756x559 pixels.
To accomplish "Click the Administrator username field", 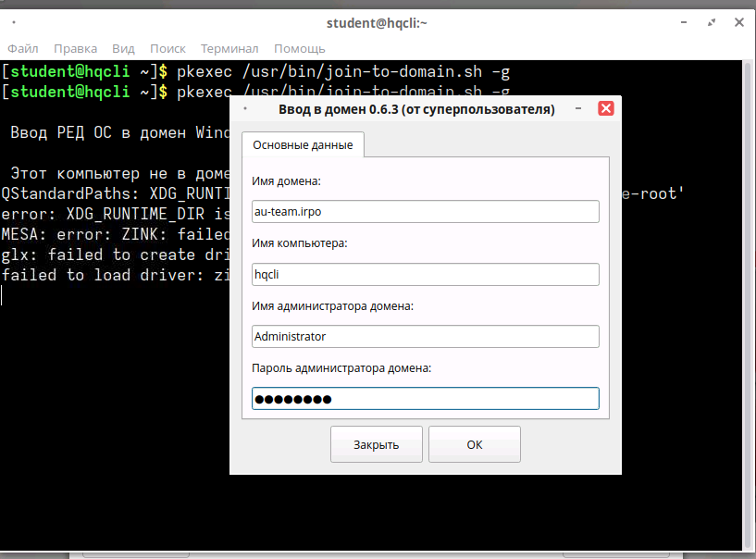I will point(425,336).
